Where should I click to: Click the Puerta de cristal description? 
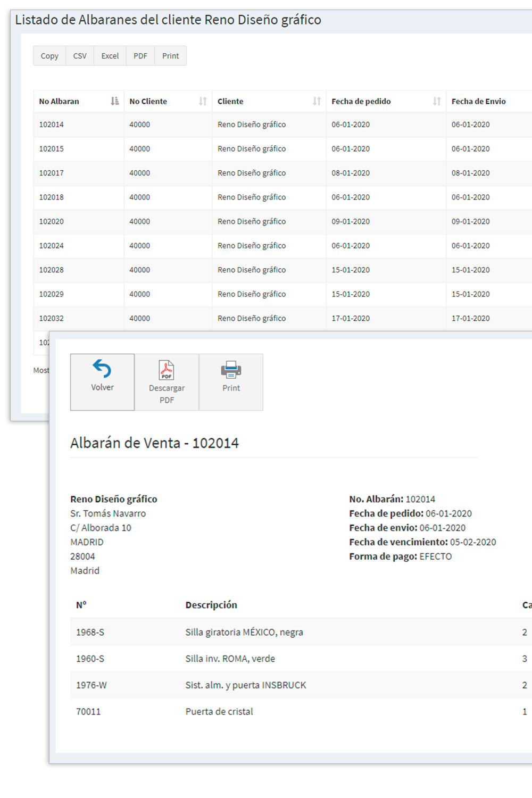219,712
